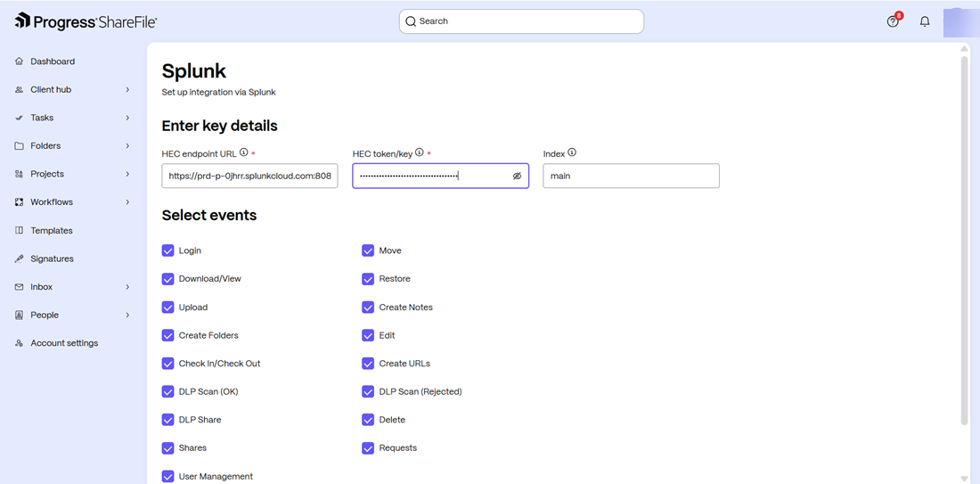Uncheck the Move event checkbox
Viewport: 980px width, 484px height.
tap(368, 250)
